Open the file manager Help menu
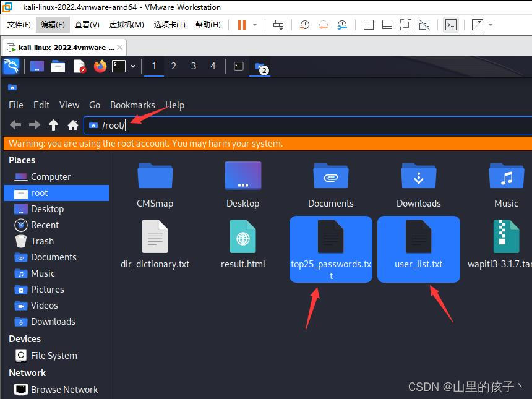The height and width of the screenshot is (399, 532). click(x=174, y=105)
